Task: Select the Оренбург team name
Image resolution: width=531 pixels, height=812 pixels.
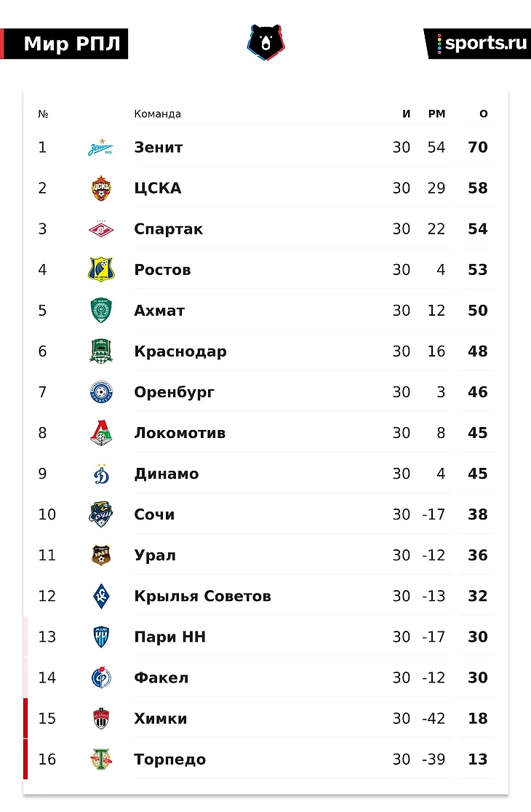Action: point(174,392)
